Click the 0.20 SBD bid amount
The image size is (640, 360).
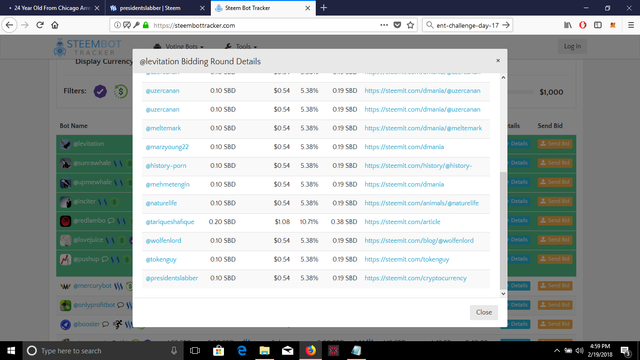coord(222,222)
